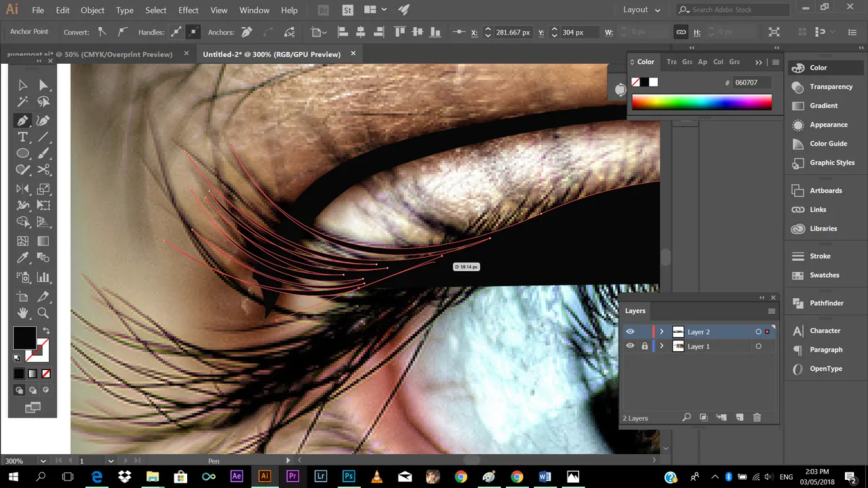Open Layers panel menu
Viewport: 868px width, 488px height.
771,311
